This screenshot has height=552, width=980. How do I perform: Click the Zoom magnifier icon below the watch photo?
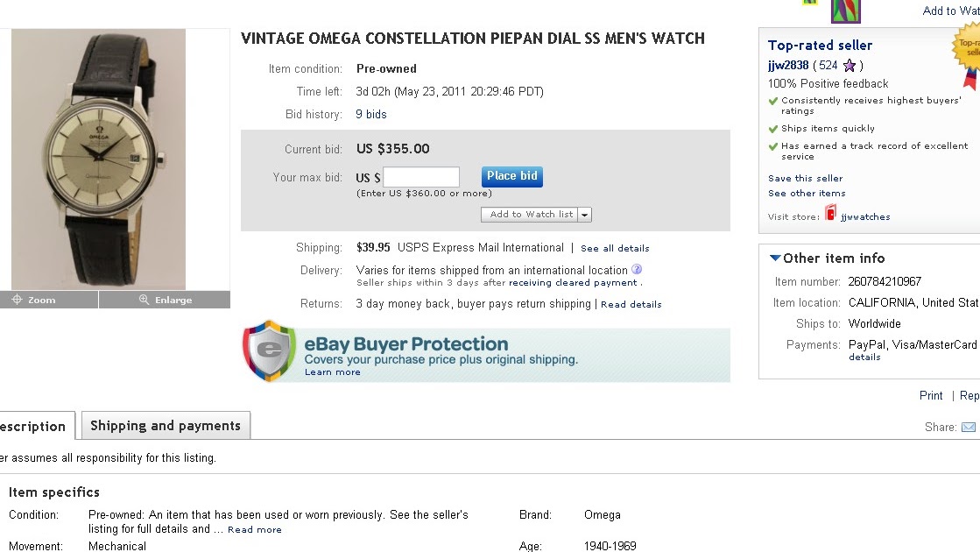pyautogui.click(x=18, y=299)
